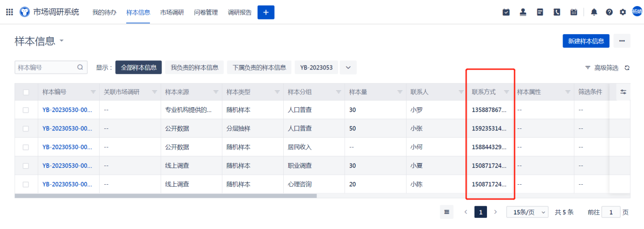Click the list view icon near pagination

coord(446,212)
